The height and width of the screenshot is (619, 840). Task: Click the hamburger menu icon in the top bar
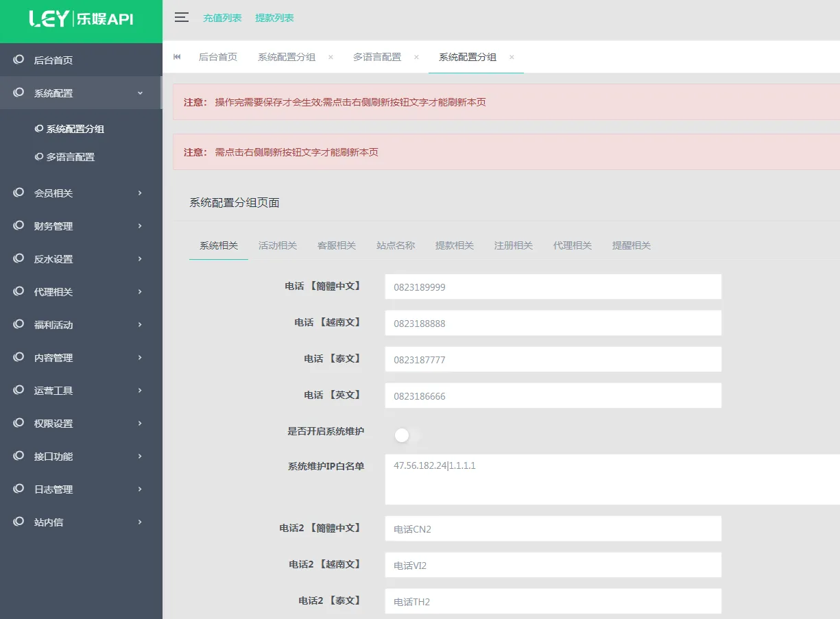coord(181,18)
